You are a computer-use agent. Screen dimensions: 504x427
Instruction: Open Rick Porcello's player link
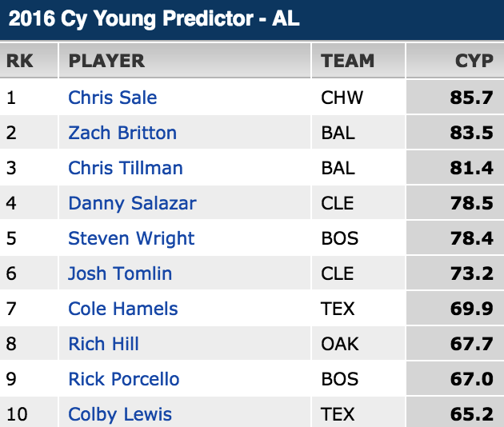coord(124,379)
